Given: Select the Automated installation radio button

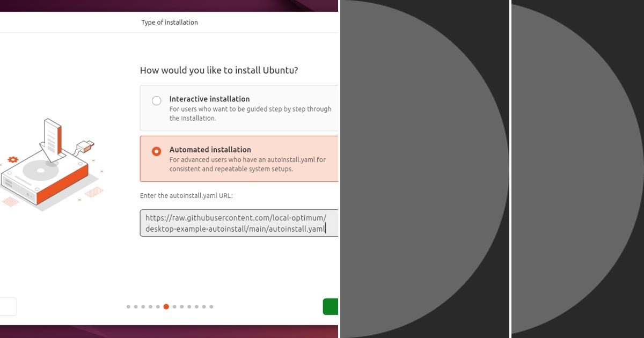Looking at the screenshot, I should click(x=156, y=151).
